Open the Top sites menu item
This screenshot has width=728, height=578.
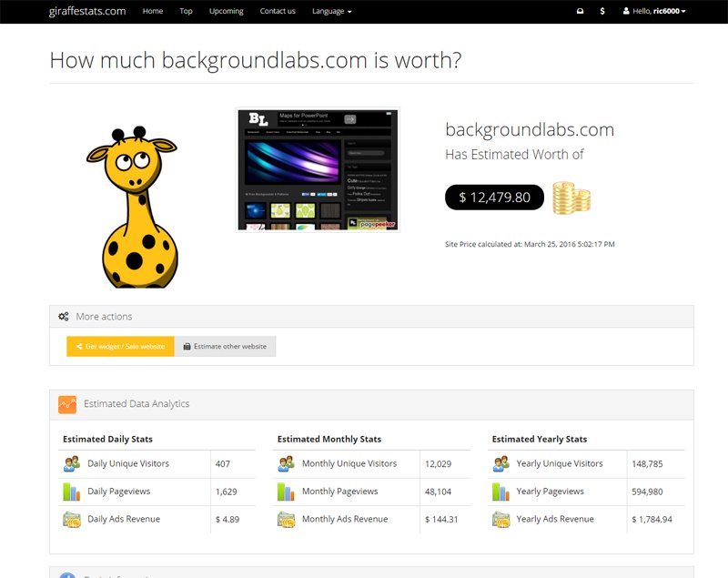tap(186, 11)
